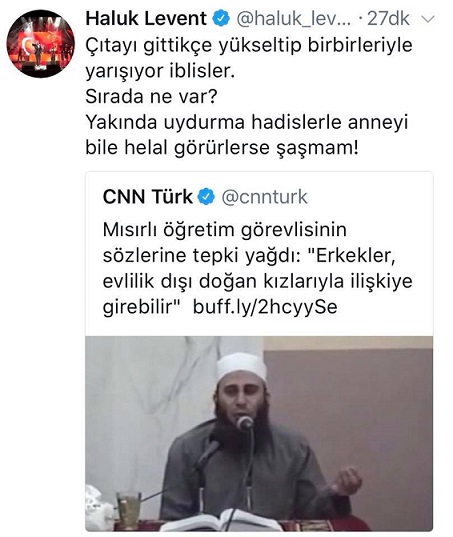Screen dimensions: 453x537
Task: Click Haluk Levent's blue verified badge
Action: [x=221, y=18]
